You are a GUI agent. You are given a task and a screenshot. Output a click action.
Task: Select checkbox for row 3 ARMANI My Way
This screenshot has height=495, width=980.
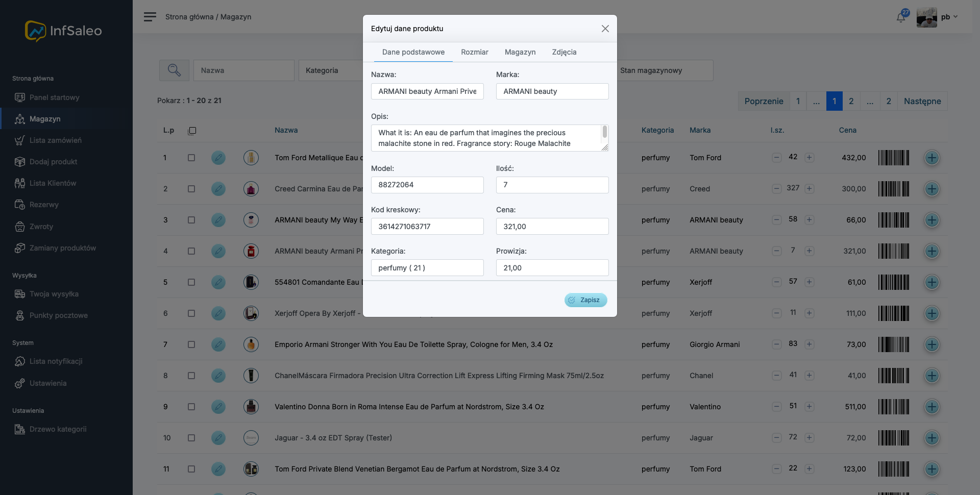point(191,220)
